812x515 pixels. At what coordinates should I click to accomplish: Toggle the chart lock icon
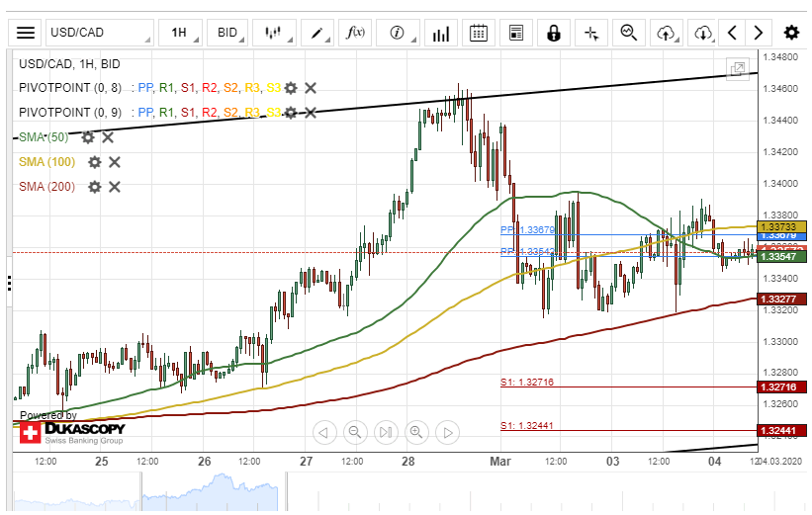[x=554, y=34]
